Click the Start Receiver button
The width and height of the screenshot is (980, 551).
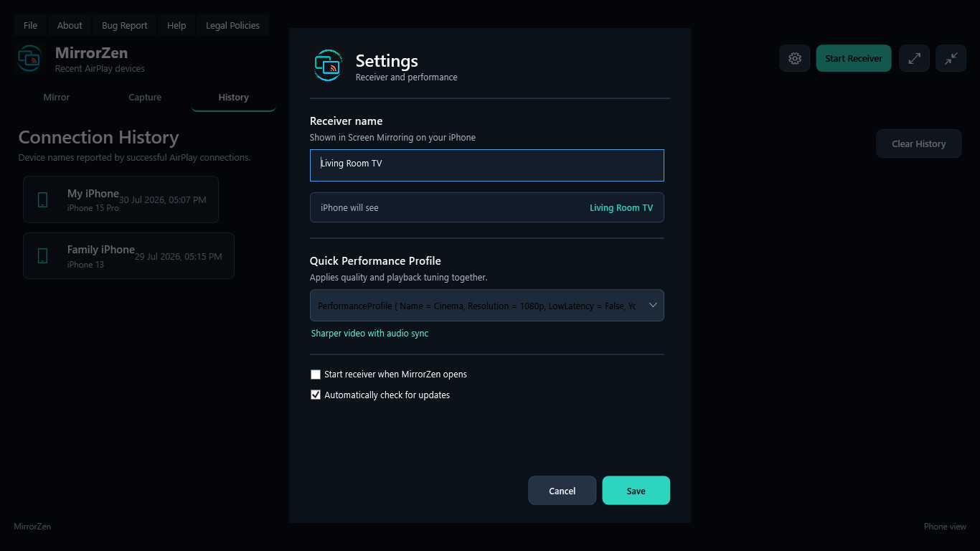pyautogui.click(x=854, y=59)
